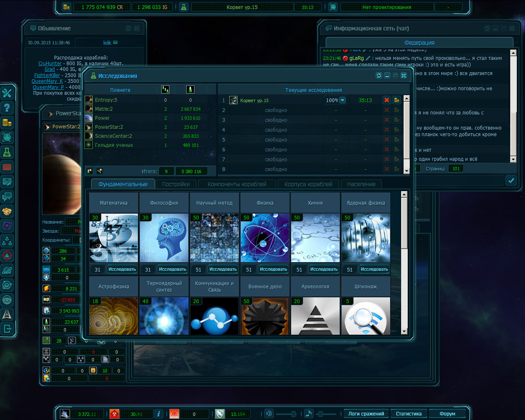Screen dimensions: 525x420
Task: Click the exit/logout icon in left sidebar
Action: (x=7, y=329)
